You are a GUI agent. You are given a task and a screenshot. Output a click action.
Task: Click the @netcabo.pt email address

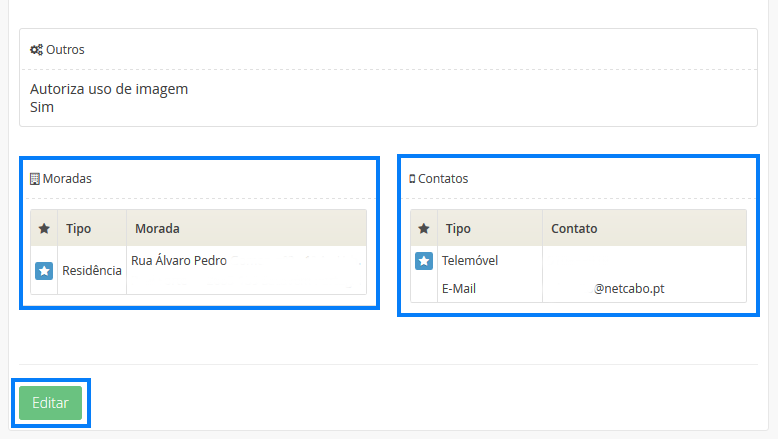click(x=630, y=288)
